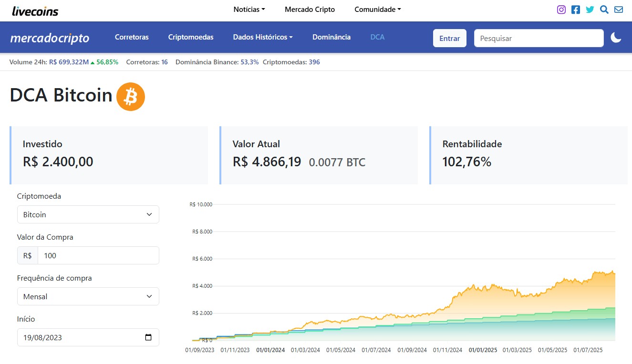Image resolution: width=632 pixels, height=364 pixels.
Task: Click the envelope contact icon
Action: click(x=619, y=10)
